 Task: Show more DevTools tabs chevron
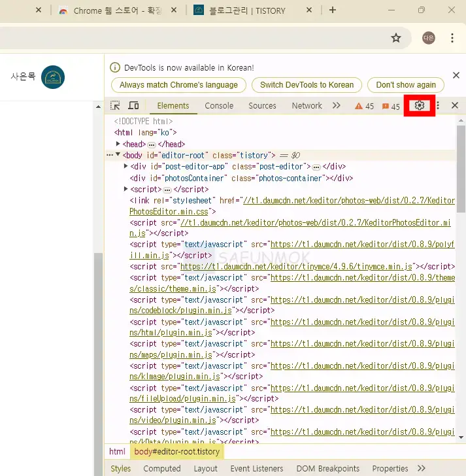pos(336,105)
